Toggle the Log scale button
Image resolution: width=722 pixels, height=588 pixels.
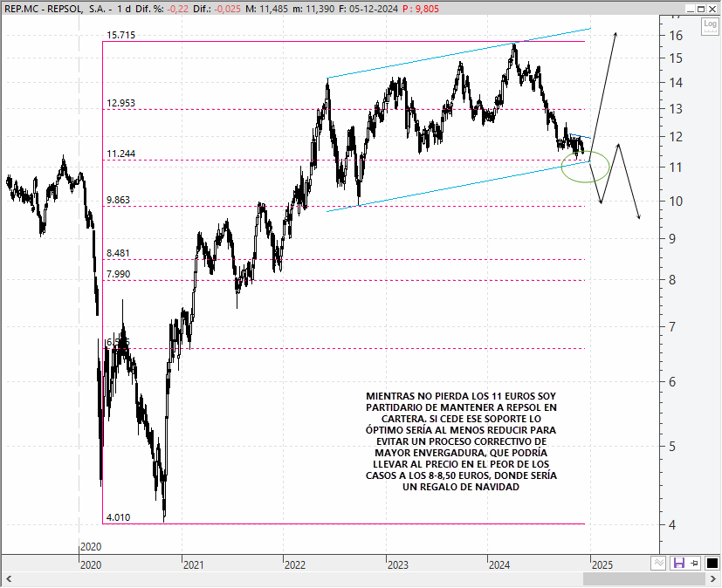click(710, 26)
